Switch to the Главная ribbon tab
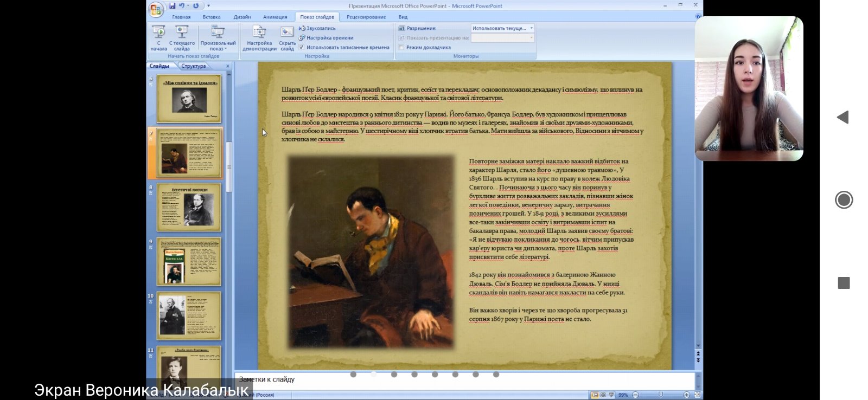 pyautogui.click(x=181, y=17)
